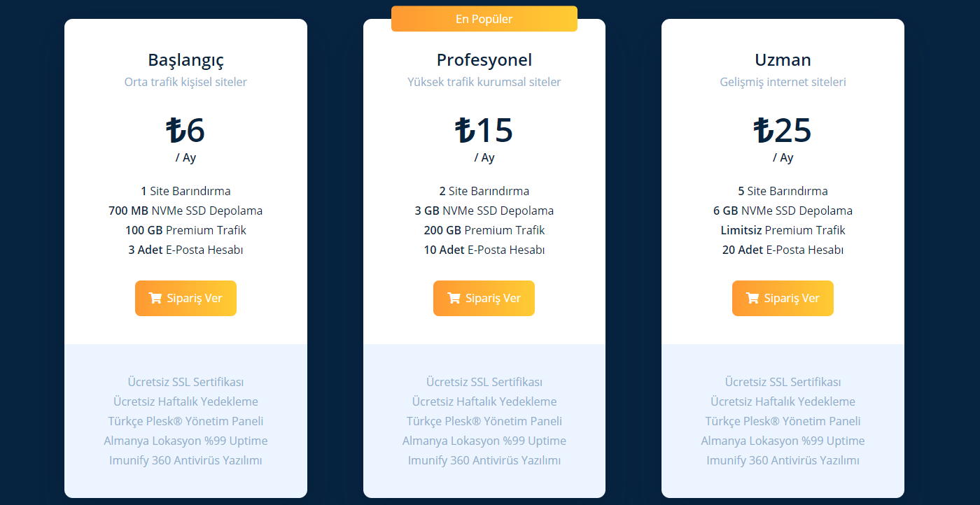Viewport: 980px width, 505px height.
Task: Select the Başlangıç plan title
Action: [x=185, y=60]
